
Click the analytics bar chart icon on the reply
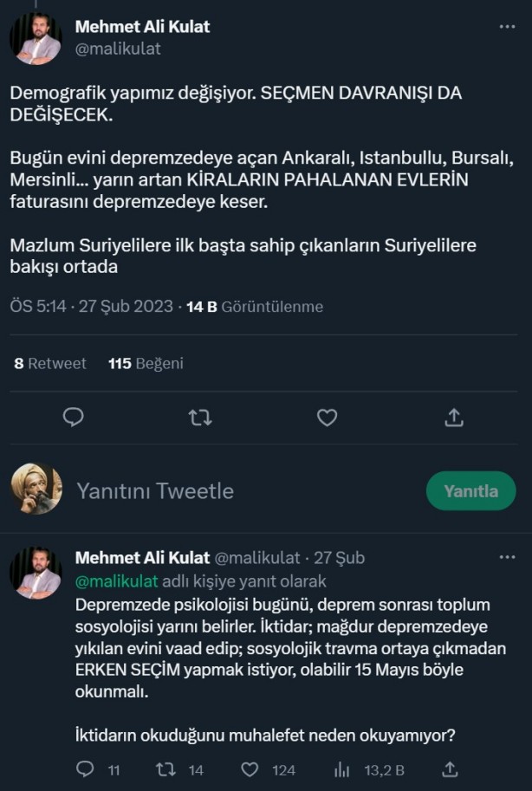(x=341, y=768)
